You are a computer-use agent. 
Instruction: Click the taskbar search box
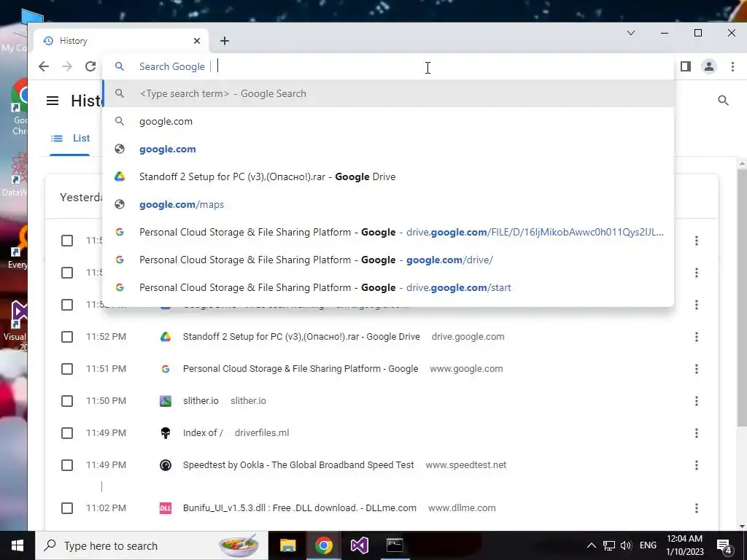(x=152, y=545)
